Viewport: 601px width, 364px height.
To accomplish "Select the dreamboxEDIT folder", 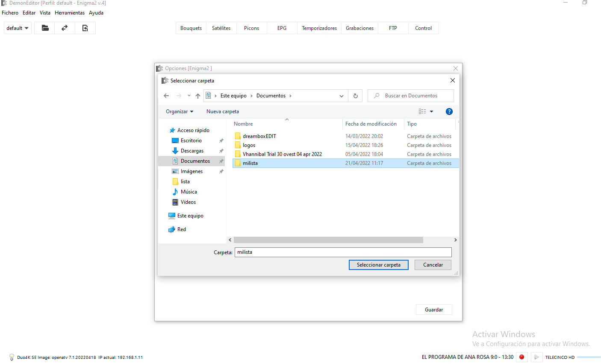I will (x=259, y=136).
